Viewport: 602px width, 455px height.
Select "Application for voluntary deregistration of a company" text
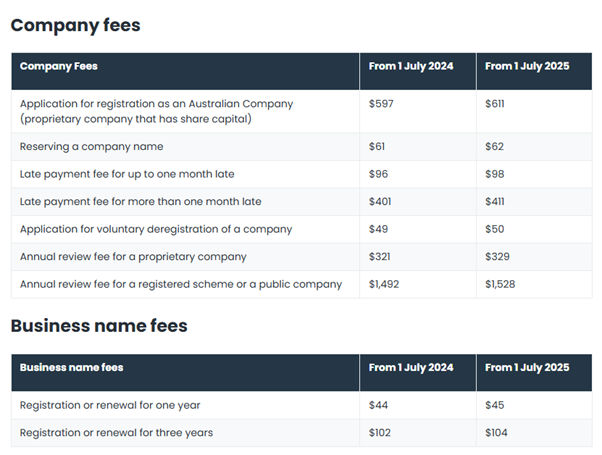tap(156, 229)
